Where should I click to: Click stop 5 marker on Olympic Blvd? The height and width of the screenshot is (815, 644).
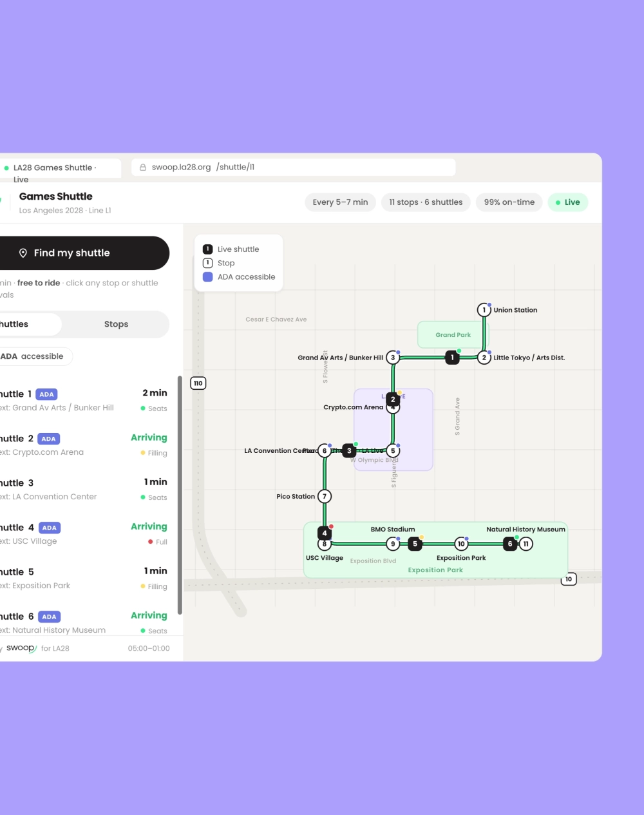point(393,451)
